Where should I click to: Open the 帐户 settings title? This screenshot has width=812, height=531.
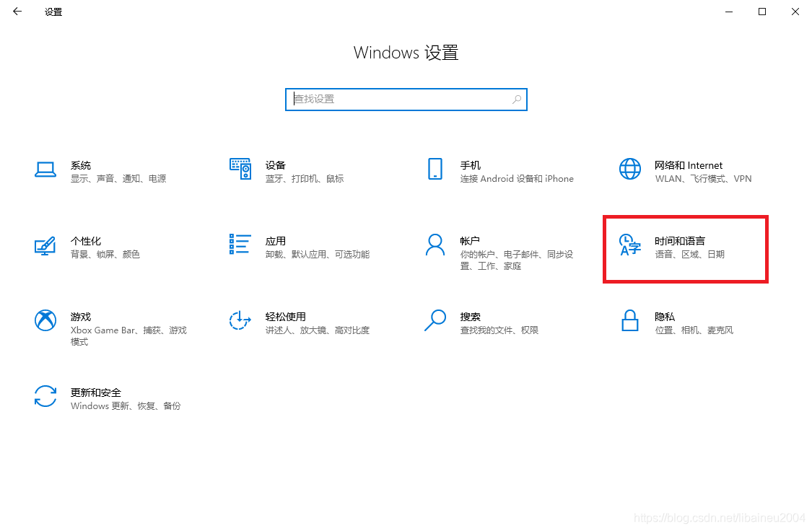pos(470,241)
